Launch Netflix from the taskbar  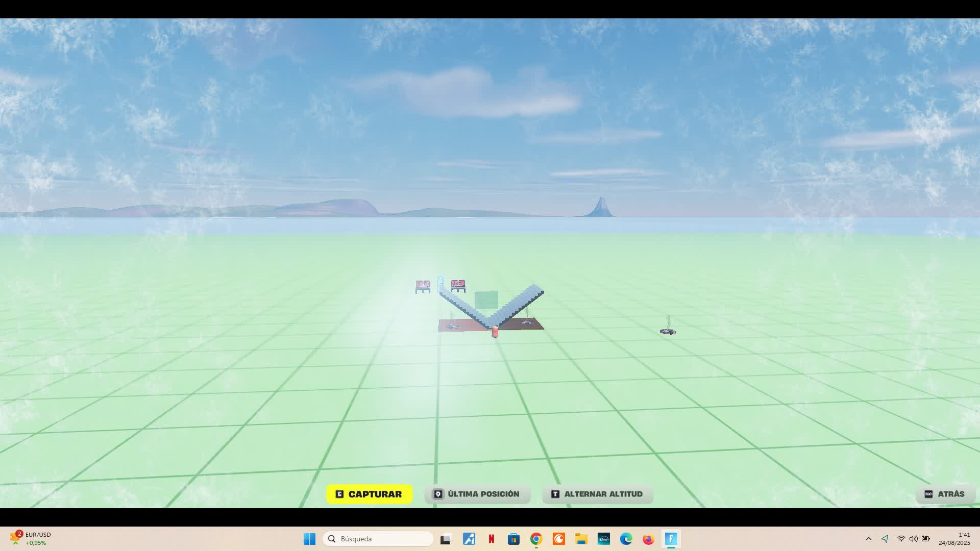click(491, 539)
